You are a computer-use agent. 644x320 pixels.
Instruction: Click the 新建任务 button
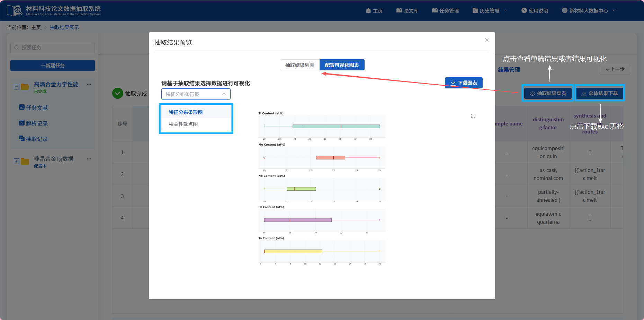52,66
